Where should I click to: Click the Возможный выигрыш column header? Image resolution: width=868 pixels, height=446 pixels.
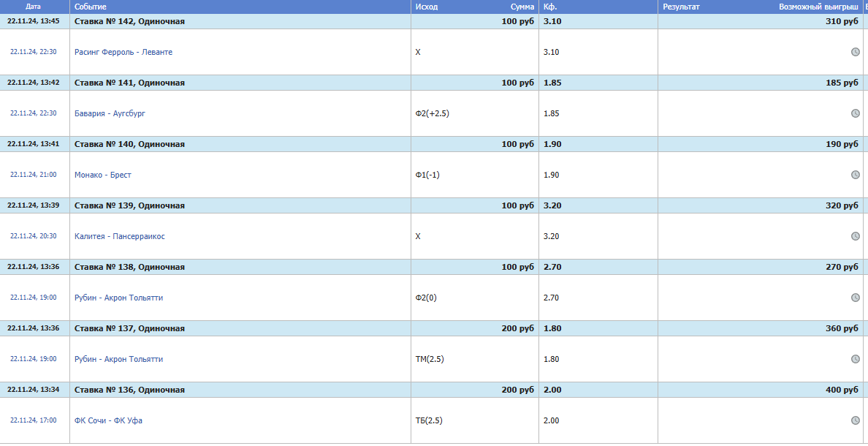(x=818, y=7)
